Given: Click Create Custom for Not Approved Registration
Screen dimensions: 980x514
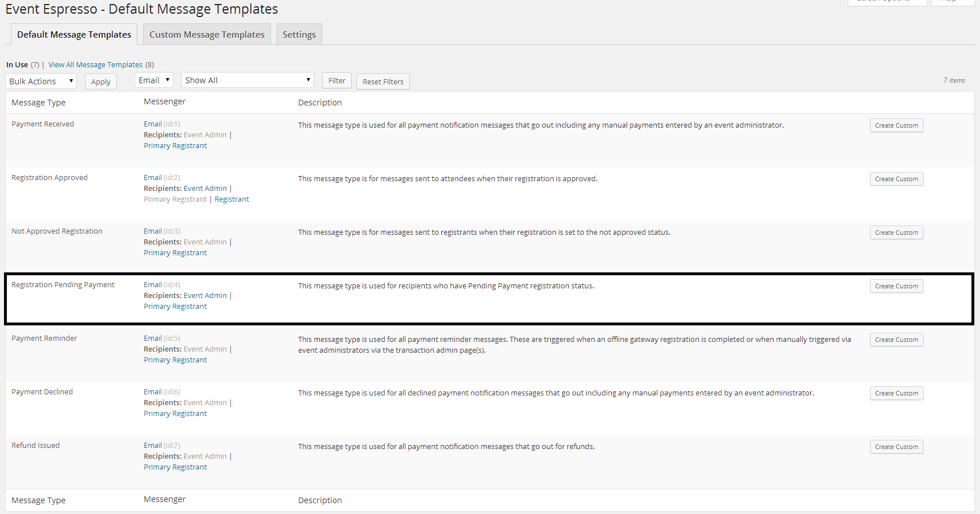Looking at the screenshot, I should pos(897,232).
